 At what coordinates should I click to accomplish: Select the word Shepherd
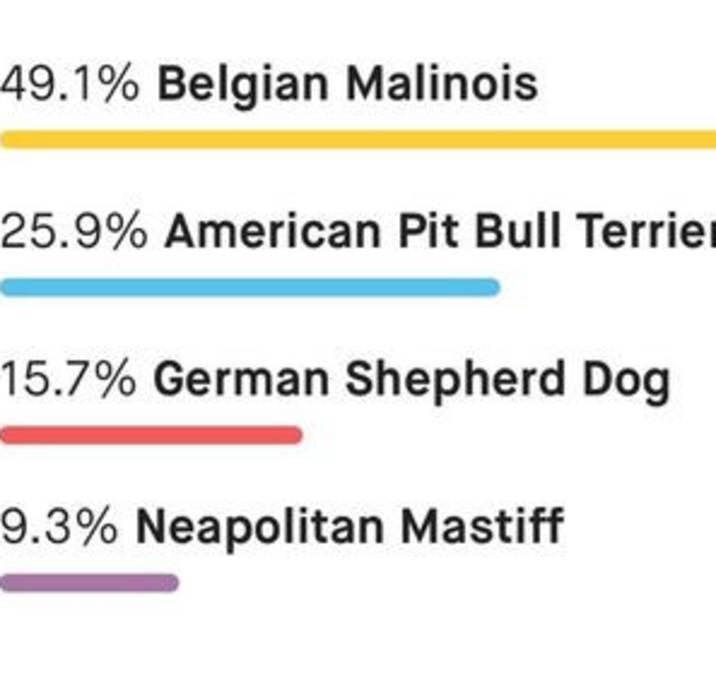pyautogui.click(x=455, y=382)
